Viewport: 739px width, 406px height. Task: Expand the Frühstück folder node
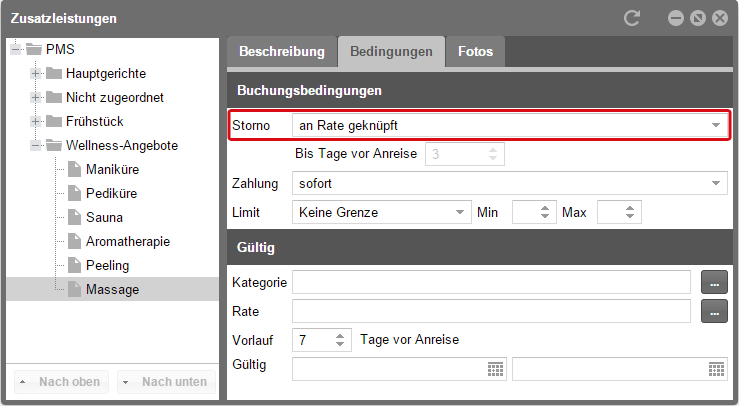coord(35,121)
